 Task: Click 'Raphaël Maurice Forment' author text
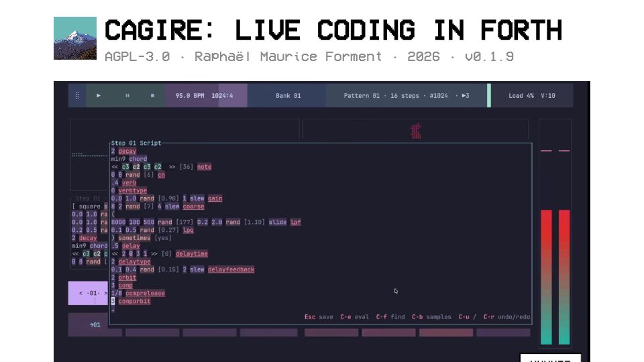coord(288,56)
